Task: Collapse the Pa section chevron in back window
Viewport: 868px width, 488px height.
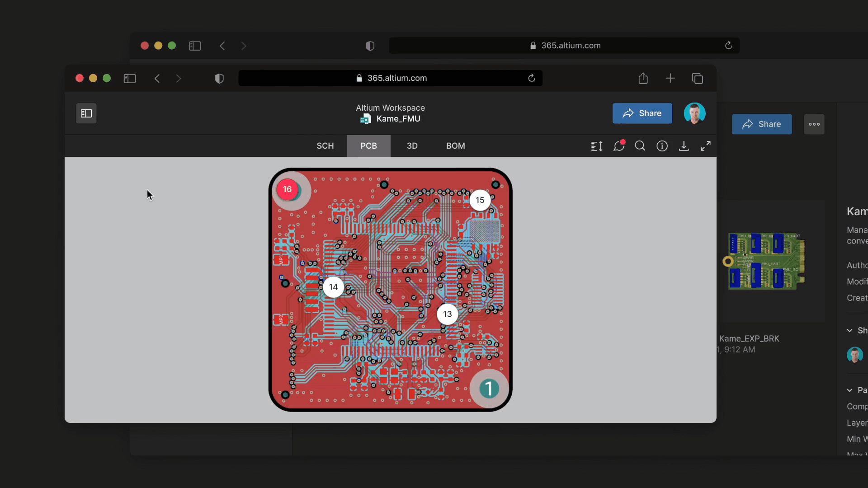Action: point(850,390)
